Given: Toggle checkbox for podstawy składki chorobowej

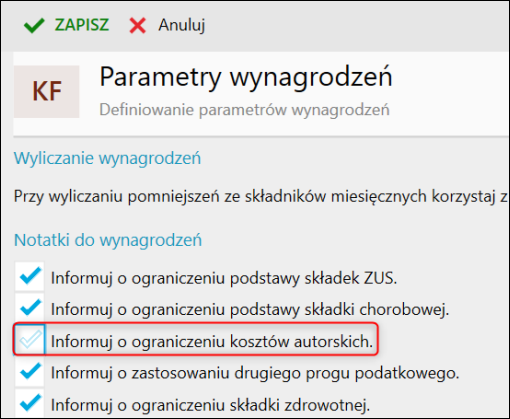Looking at the screenshot, I should click(x=30, y=308).
